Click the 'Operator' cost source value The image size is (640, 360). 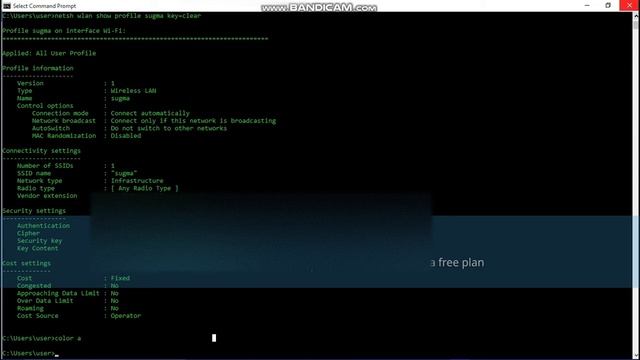coord(126,316)
